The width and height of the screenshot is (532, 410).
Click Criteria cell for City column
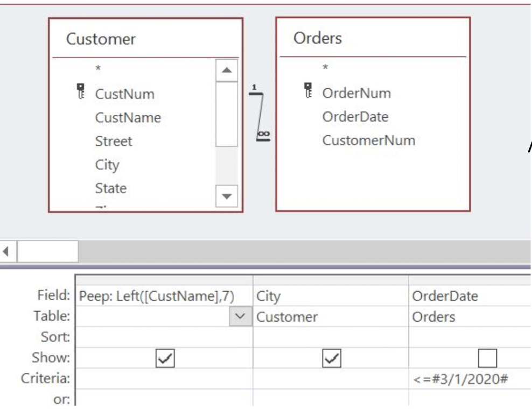(331, 379)
